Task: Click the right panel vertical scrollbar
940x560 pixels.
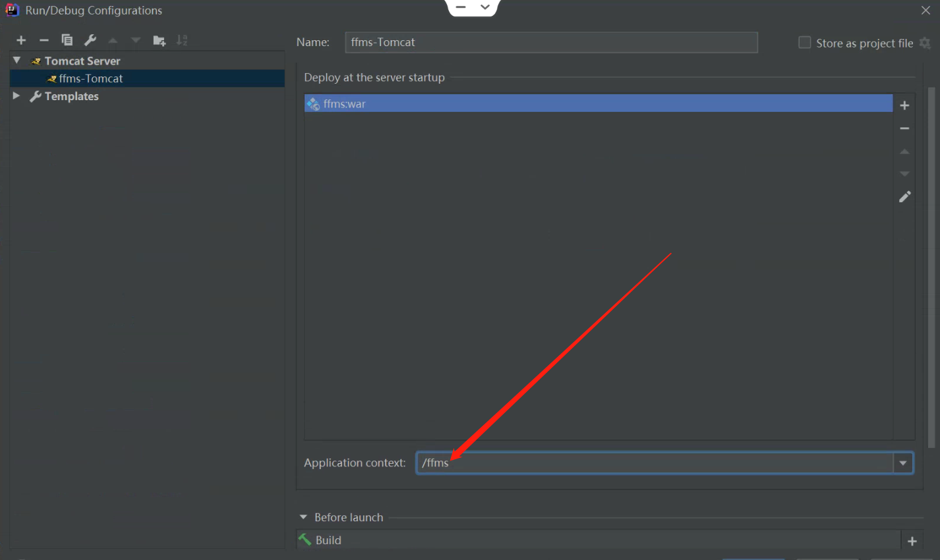Action: (x=931, y=267)
